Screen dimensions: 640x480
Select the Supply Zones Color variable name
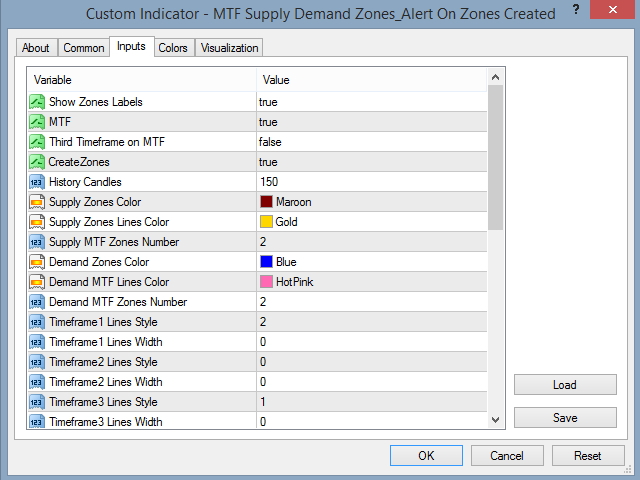(95, 202)
